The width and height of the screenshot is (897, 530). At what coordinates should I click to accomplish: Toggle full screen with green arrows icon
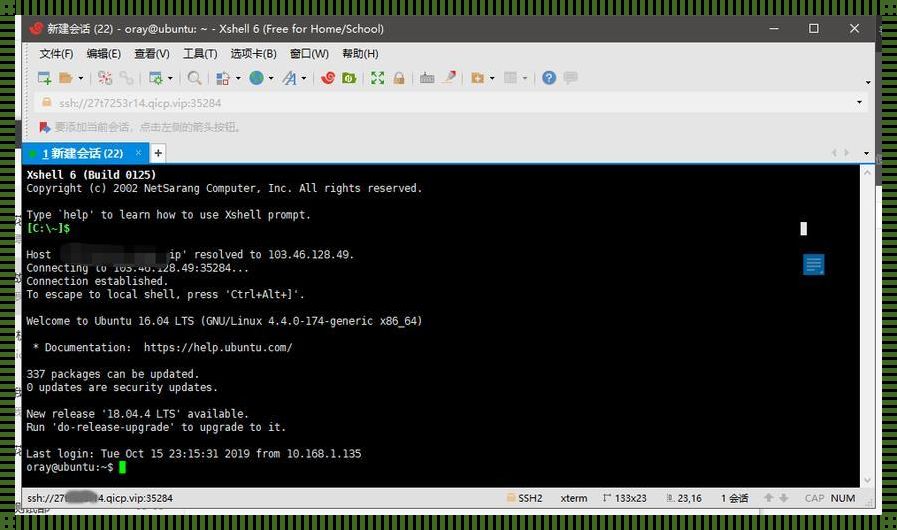[378, 78]
